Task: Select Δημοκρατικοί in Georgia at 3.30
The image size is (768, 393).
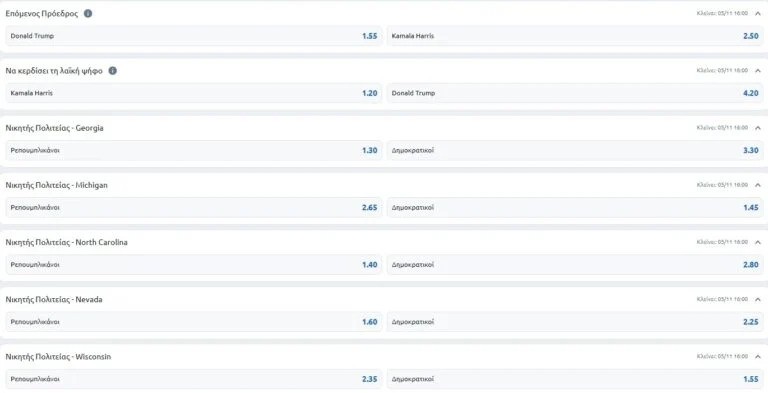Action: point(575,150)
